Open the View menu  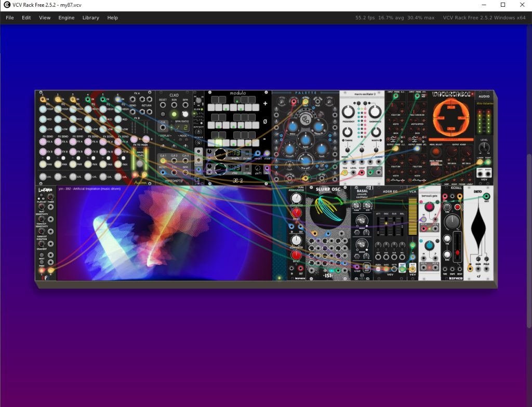pyautogui.click(x=45, y=18)
